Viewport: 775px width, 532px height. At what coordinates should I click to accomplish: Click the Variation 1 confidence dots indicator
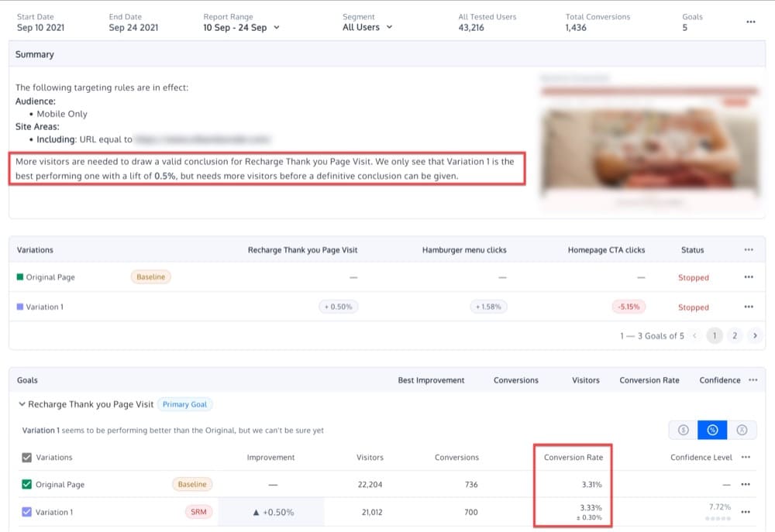(718, 519)
